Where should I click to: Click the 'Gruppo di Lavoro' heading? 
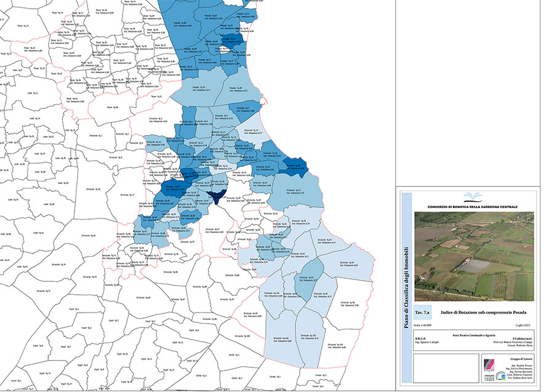point(521,359)
